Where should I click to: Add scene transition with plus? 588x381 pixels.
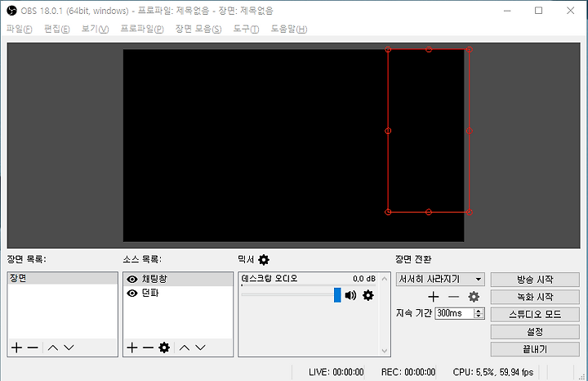433,297
